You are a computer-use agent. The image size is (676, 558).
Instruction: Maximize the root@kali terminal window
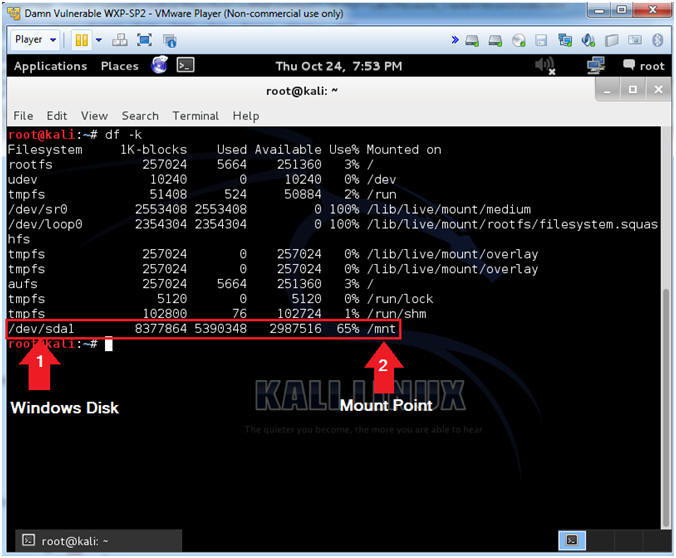tap(632, 90)
